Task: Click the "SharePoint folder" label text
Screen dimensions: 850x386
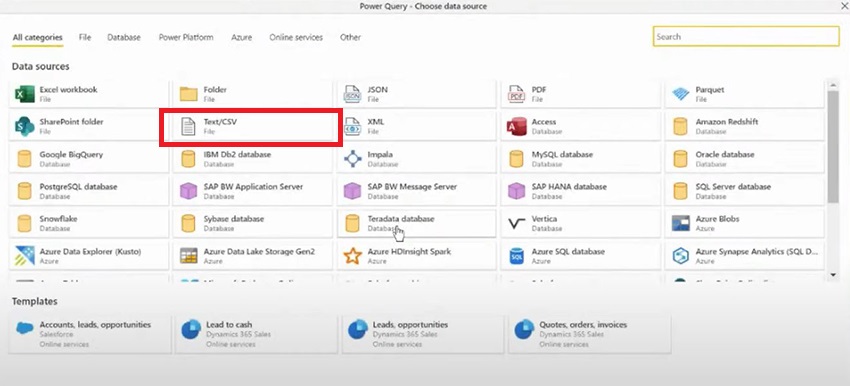Action: (71, 122)
